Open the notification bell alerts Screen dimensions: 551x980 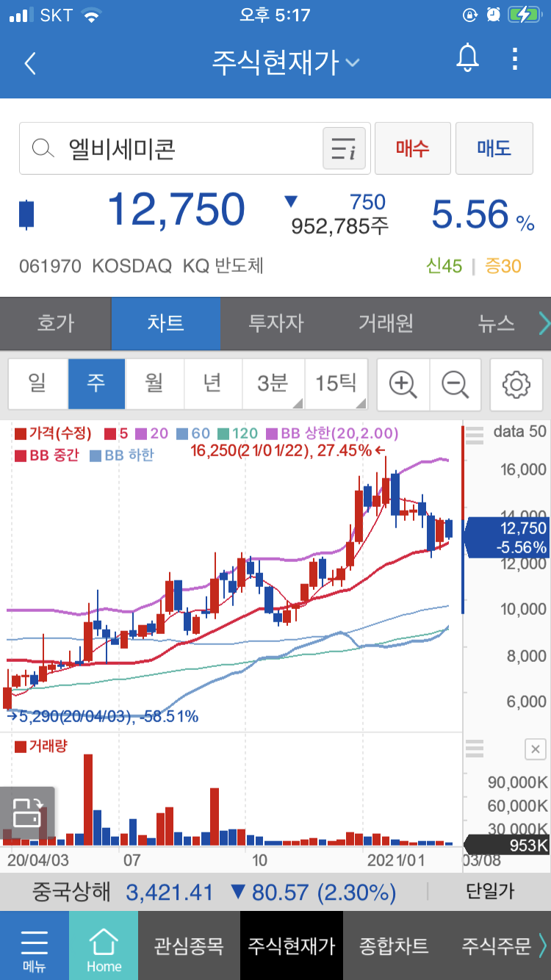467,59
